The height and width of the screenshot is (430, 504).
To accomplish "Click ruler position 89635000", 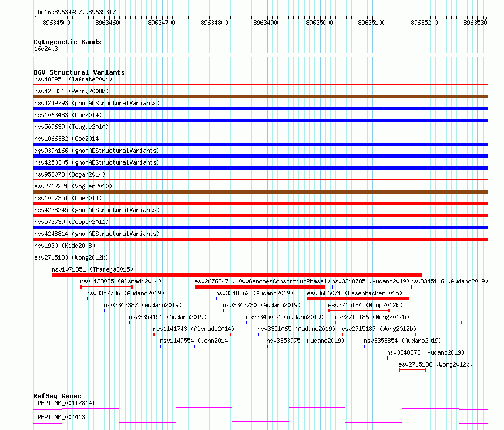I will click(319, 23).
